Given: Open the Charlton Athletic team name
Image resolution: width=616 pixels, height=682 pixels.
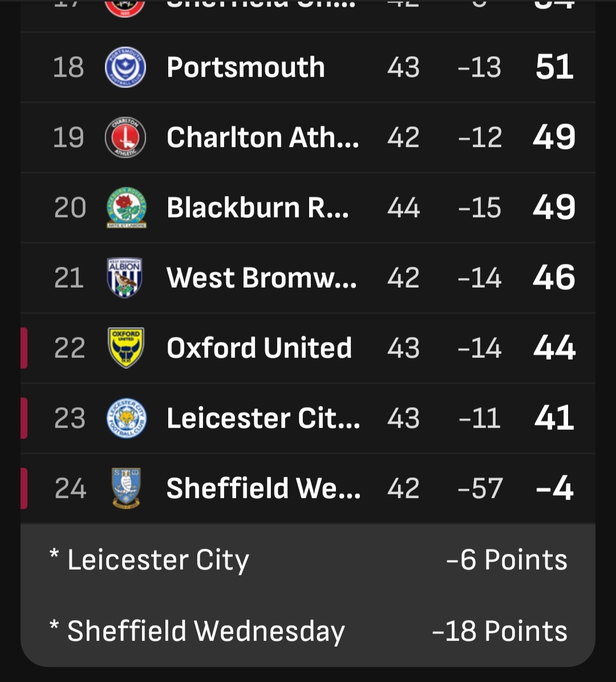Looking at the screenshot, I should point(262,138).
